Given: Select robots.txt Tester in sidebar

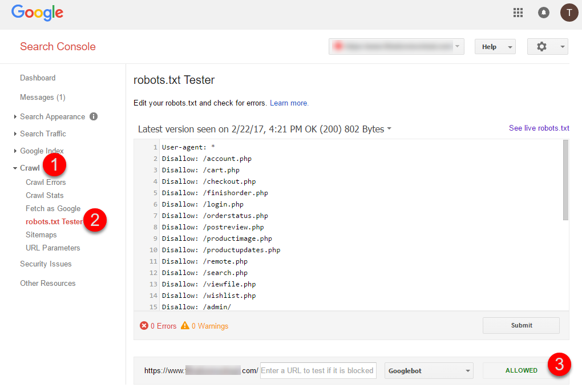Looking at the screenshot, I should (x=54, y=221).
